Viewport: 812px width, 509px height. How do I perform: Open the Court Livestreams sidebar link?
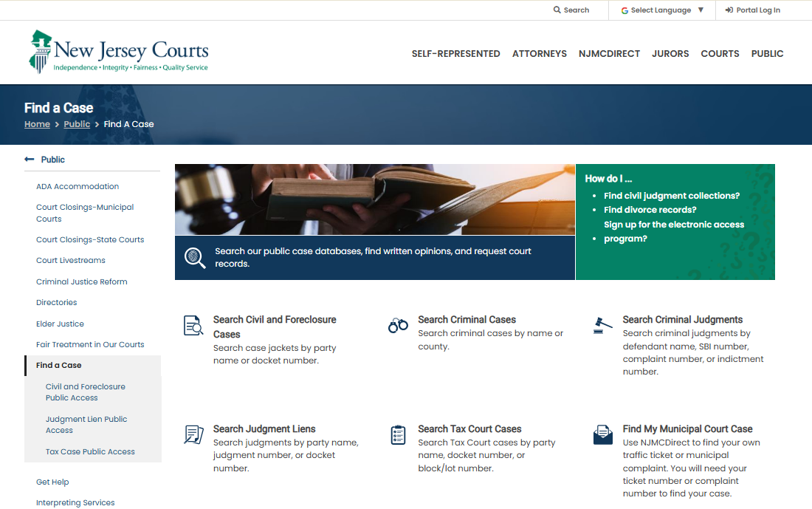coord(70,260)
